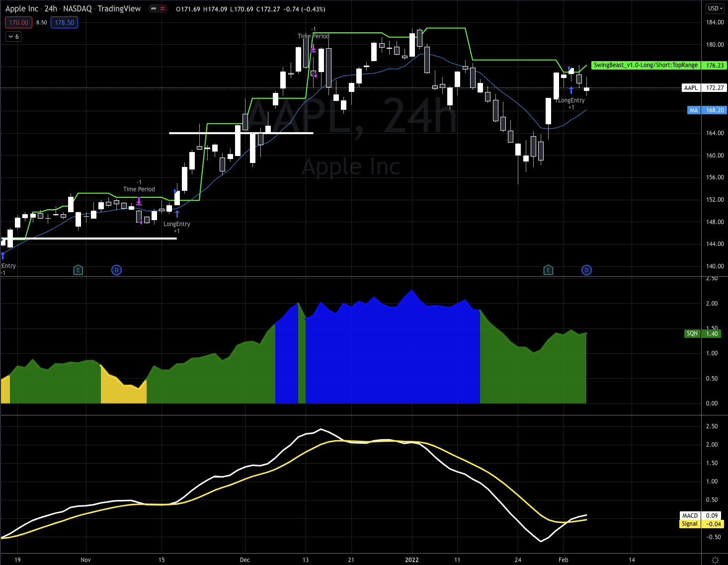Click the white AAPL price label
Viewport: 728px width, 565px height.
691,88
